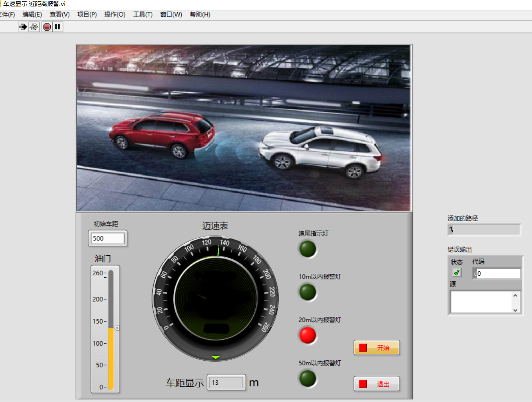Click the 错误输出 label
Viewport: 532px width, 402px height.
coord(460,250)
